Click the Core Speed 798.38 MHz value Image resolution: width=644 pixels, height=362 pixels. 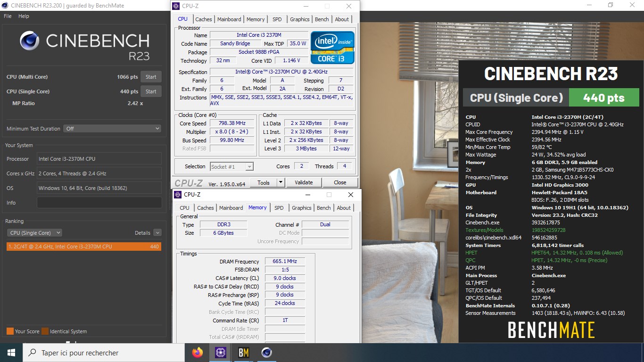[x=232, y=123]
